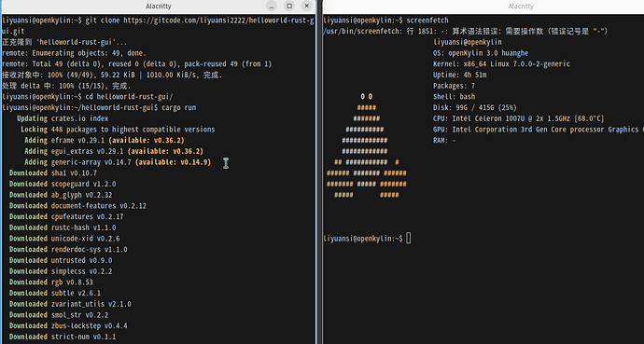Click the '处理 delta 中: 100% (15/15)' line
The width and height of the screenshot is (644, 344).
click(x=66, y=86)
